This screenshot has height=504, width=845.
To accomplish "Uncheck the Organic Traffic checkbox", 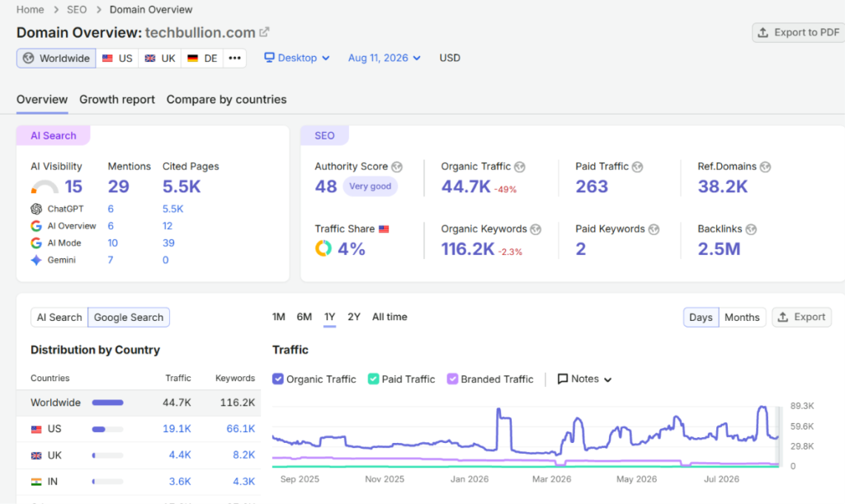I will pyautogui.click(x=277, y=379).
